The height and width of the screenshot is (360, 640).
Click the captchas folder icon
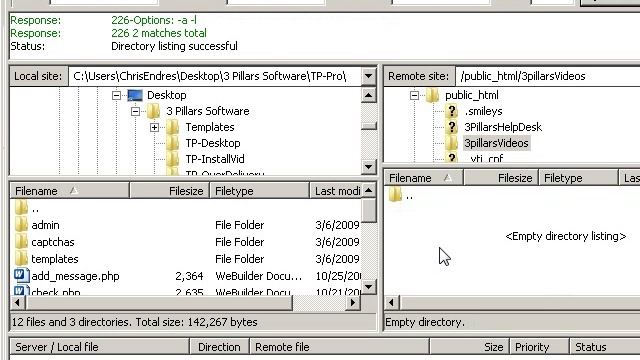pos(21,242)
